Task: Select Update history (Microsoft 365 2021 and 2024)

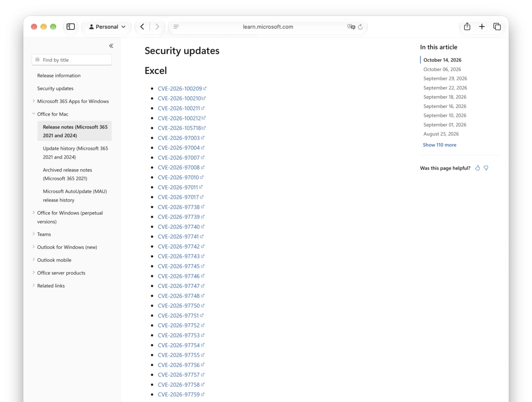Action: tap(75, 153)
